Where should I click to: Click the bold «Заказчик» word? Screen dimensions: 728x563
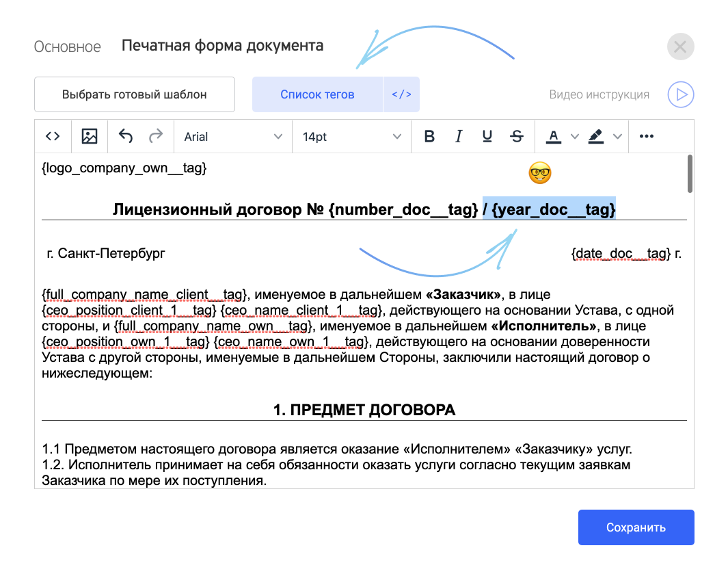463,295
